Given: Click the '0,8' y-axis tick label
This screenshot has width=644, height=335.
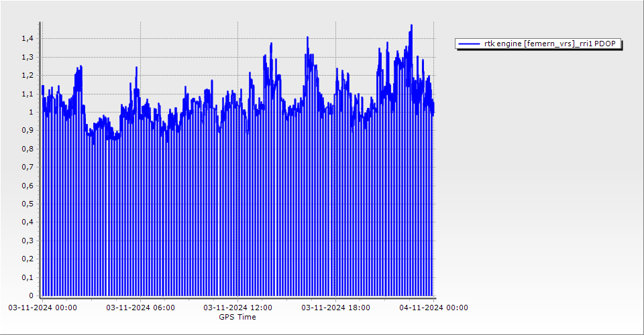Looking at the screenshot, I should click(x=26, y=149).
